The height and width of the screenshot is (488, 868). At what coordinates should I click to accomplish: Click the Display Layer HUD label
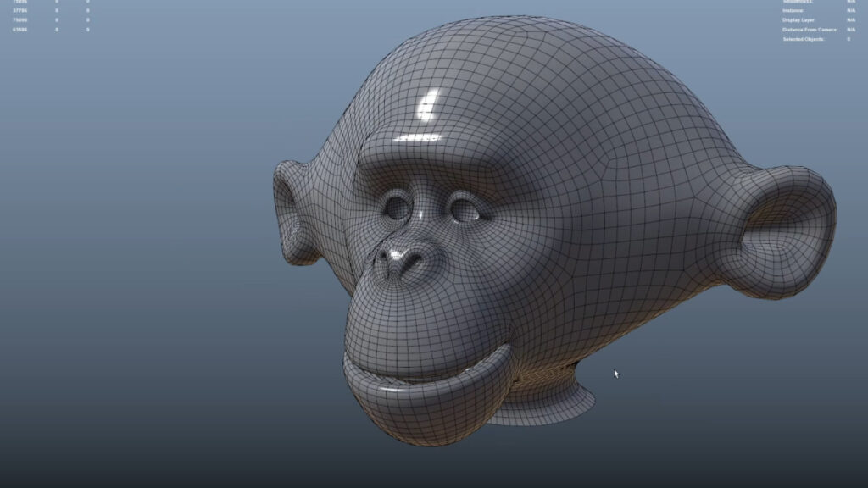[x=798, y=19]
